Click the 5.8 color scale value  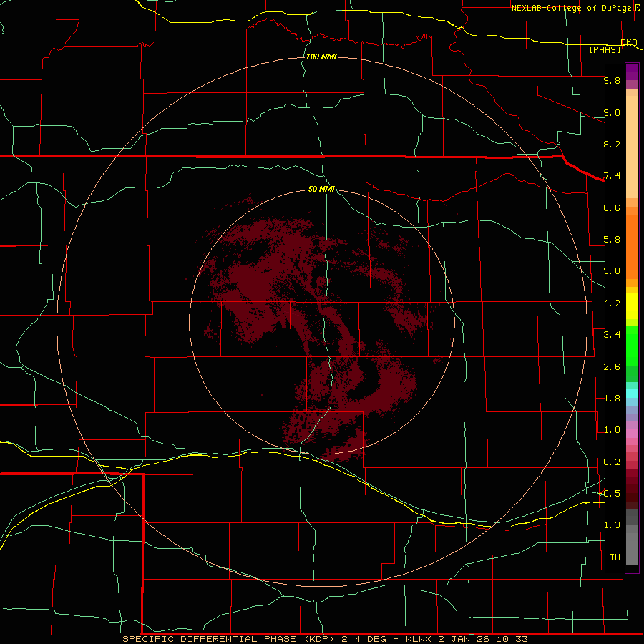point(612,240)
